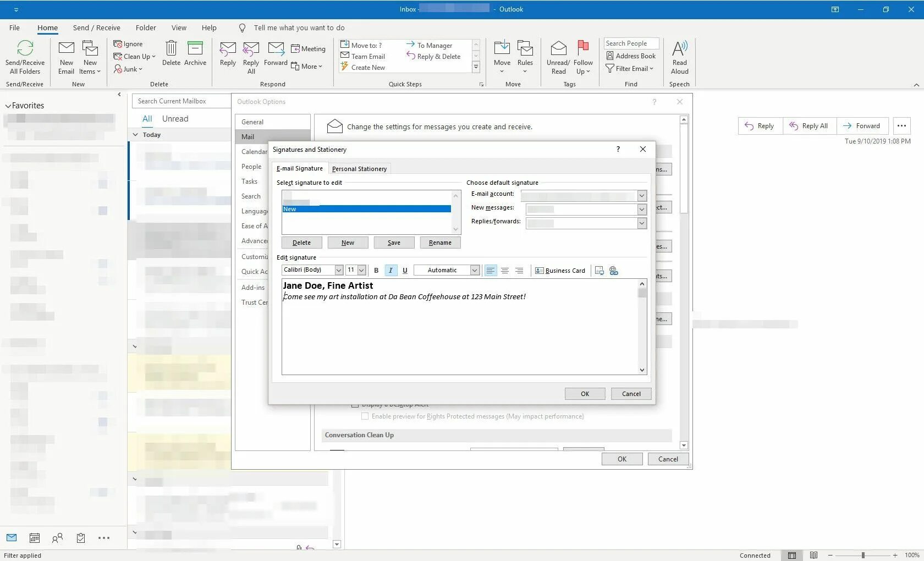
Task: Click the Save signature button
Action: coord(394,243)
